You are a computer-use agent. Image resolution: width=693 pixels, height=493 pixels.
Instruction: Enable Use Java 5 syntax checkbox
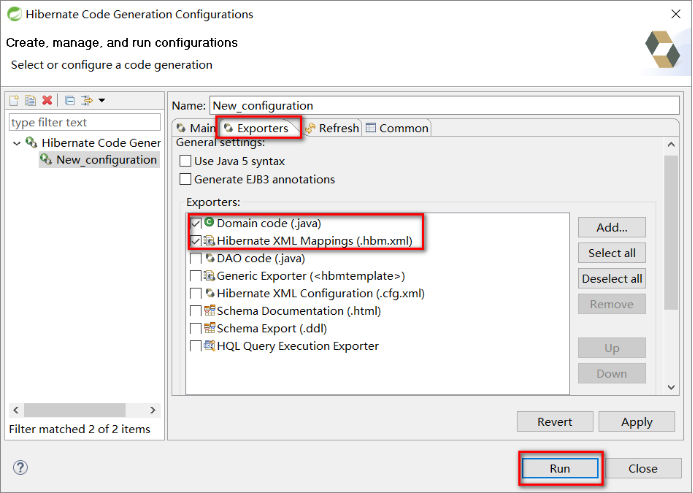[x=185, y=161]
